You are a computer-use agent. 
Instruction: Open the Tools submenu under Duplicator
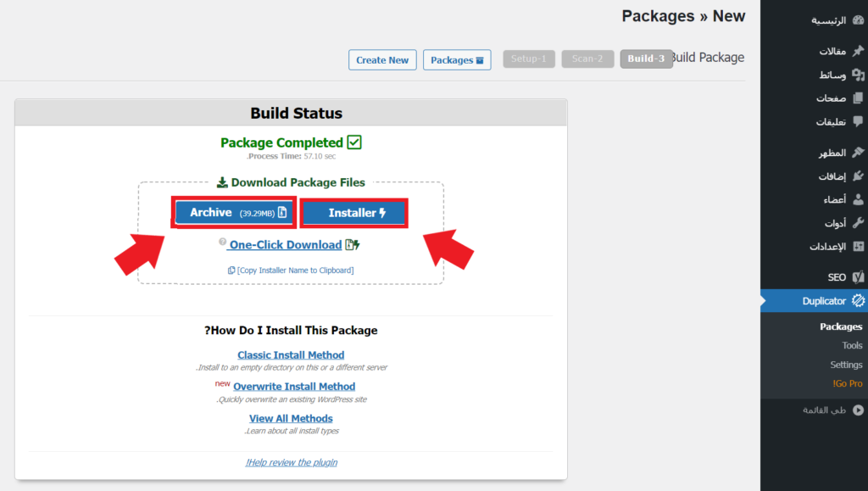[852, 346]
